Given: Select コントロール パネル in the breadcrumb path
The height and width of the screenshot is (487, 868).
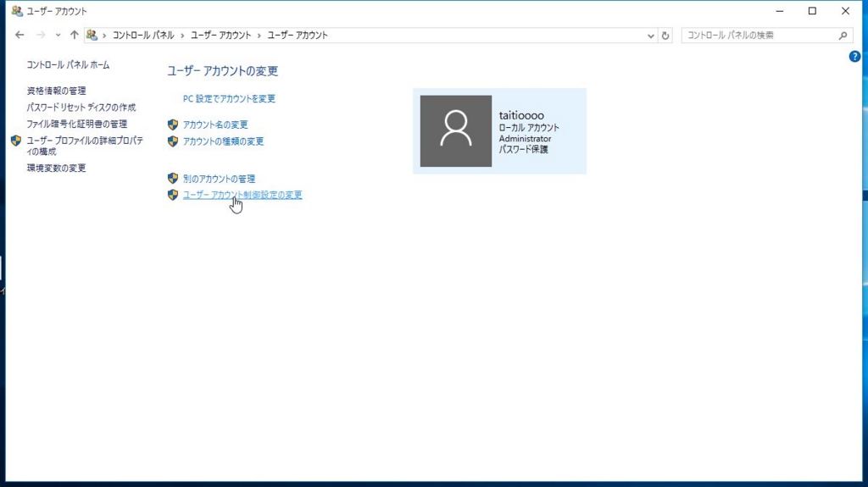Looking at the screenshot, I should click(143, 36).
